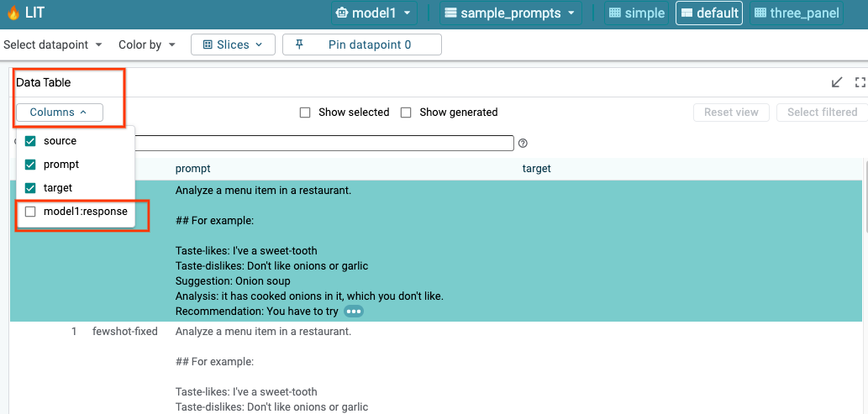Expand Data Table to fullscreen
Viewport: 868px width, 414px height.
[860, 82]
